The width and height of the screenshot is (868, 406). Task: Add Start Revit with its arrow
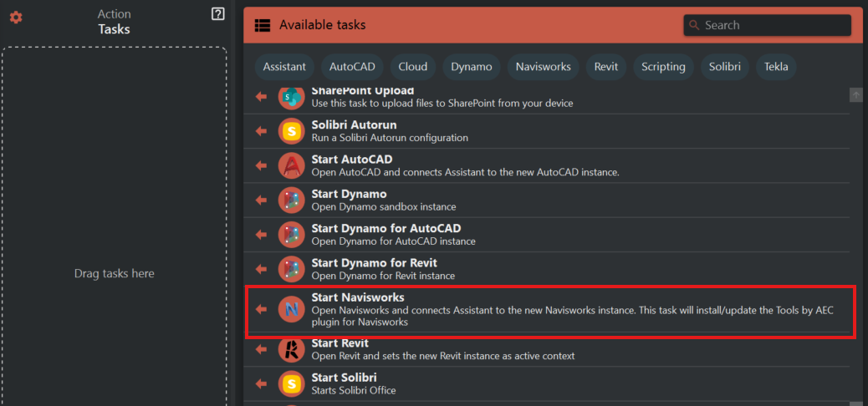tap(261, 349)
